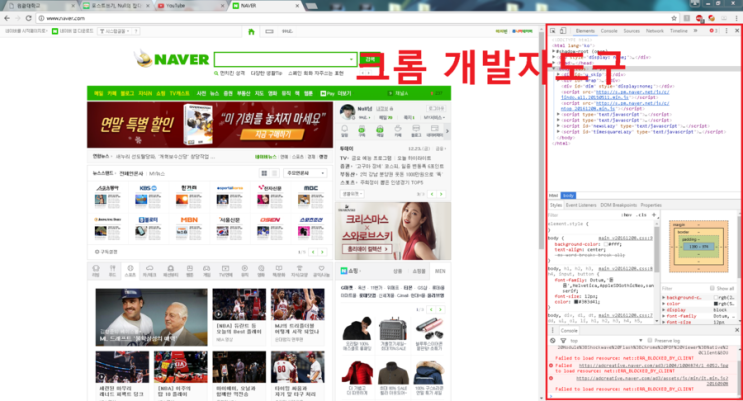Click the newsstand next page arrow
This screenshot has width=743, height=401.
[x=322, y=252]
